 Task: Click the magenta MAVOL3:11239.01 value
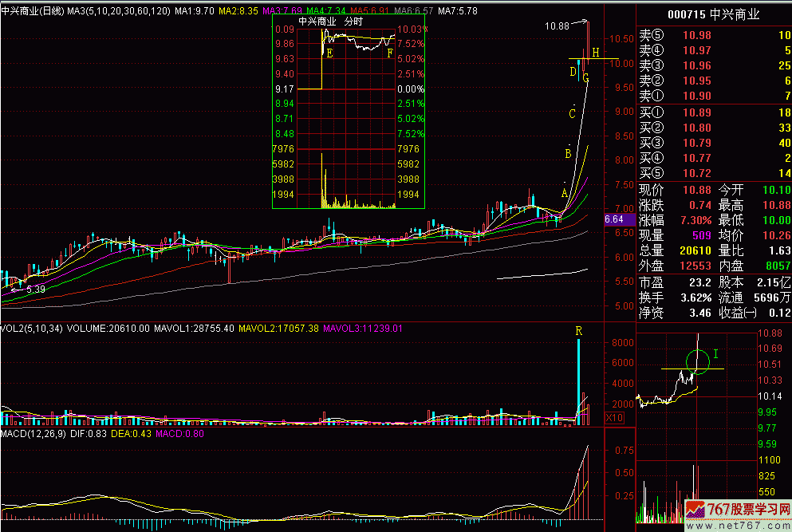(x=363, y=329)
